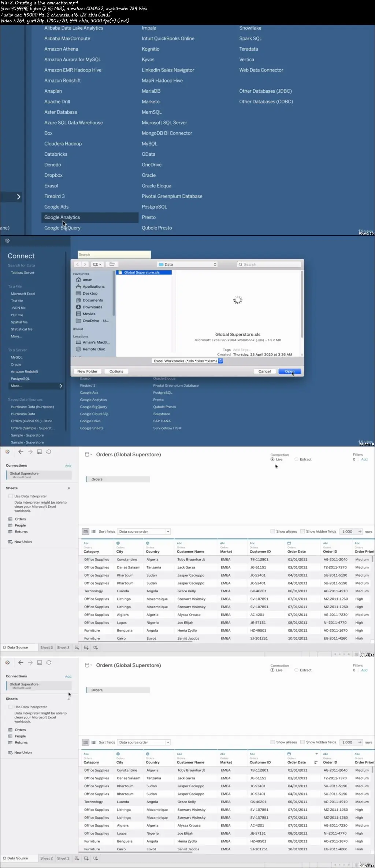Click the toolbar forward arrow in the 00:00:56 frame
Screen dimensions: 375x868
tap(30, 452)
